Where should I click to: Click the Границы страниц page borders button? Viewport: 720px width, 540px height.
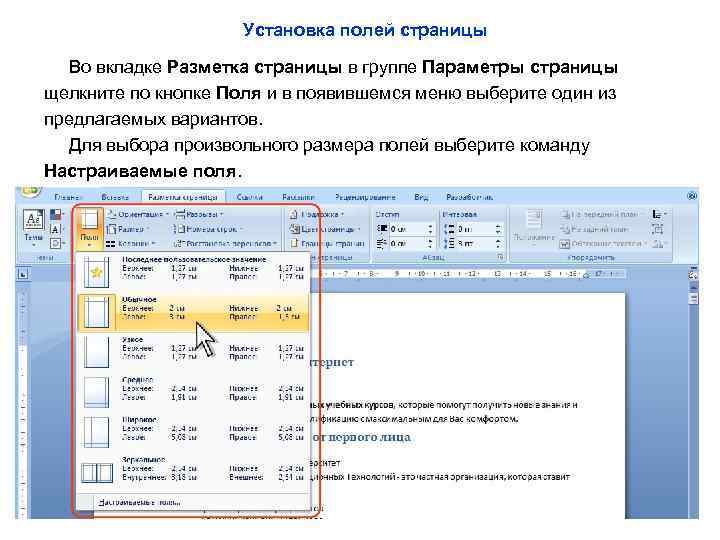(x=326, y=243)
